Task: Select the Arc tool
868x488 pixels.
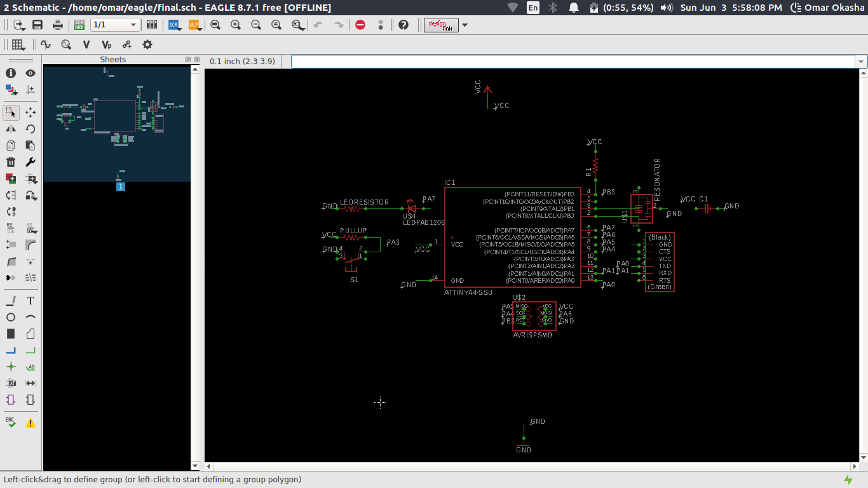Action: (31, 317)
